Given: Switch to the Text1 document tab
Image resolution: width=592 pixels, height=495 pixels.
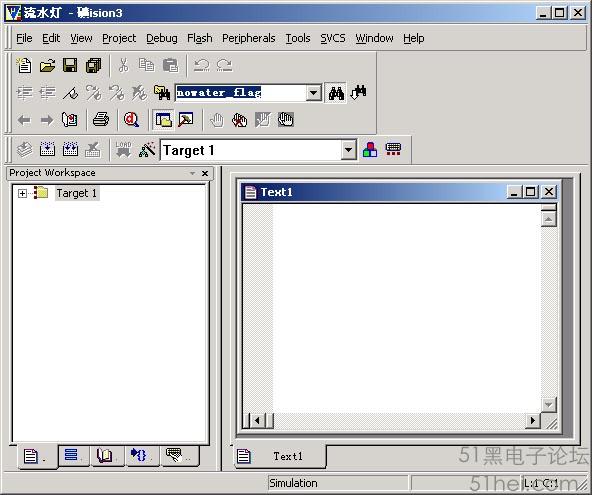Looking at the screenshot, I should pyautogui.click(x=280, y=456).
